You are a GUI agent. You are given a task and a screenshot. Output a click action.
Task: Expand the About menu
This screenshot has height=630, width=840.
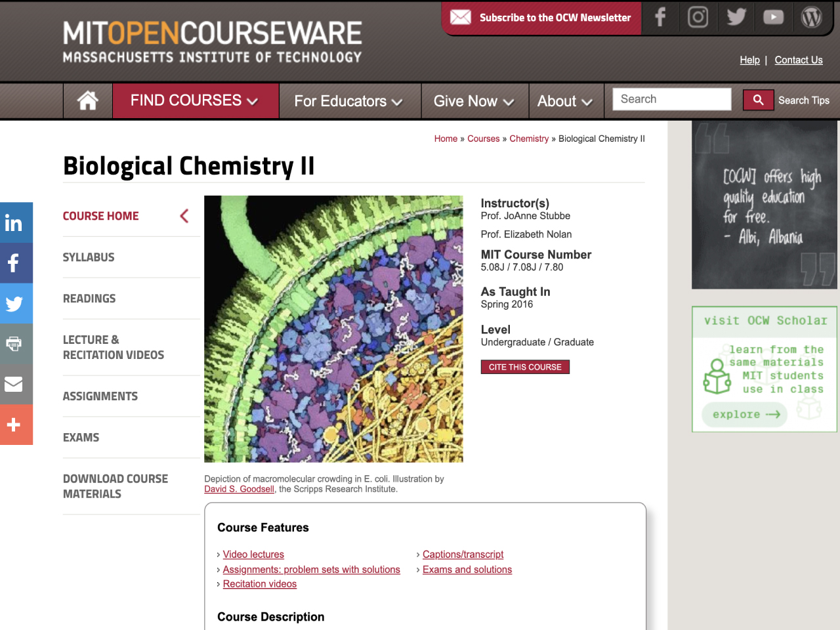(x=566, y=101)
